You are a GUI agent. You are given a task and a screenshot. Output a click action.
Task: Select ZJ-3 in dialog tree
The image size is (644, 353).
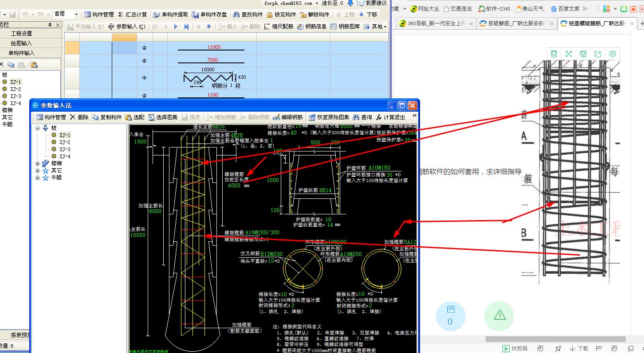[x=65, y=149]
